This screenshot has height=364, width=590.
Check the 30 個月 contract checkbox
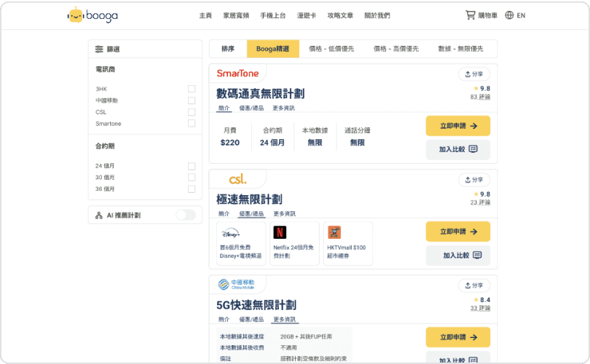click(192, 177)
